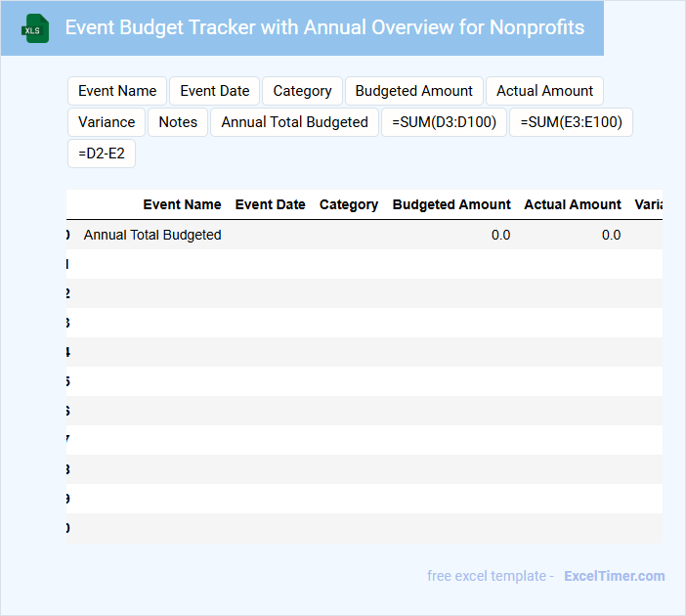Select the Event Date tag
Image resolution: width=686 pixels, height=616 pixels.
[x=215, y=91]
